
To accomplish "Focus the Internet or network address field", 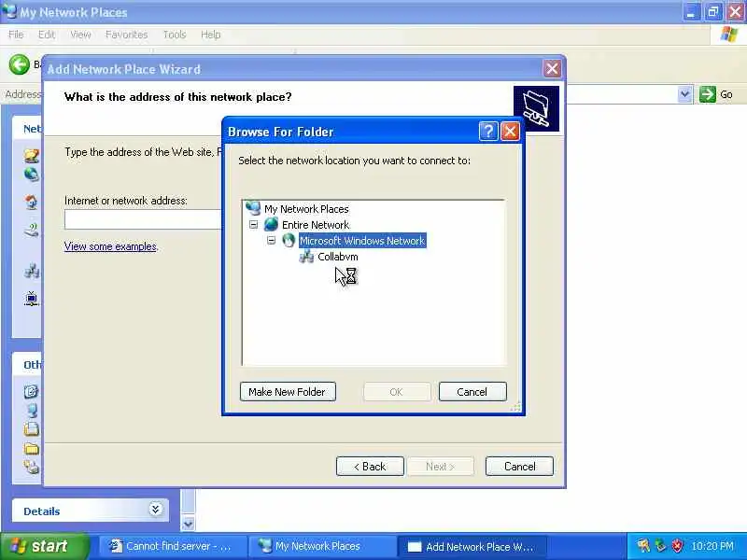I will coord(143,220).
